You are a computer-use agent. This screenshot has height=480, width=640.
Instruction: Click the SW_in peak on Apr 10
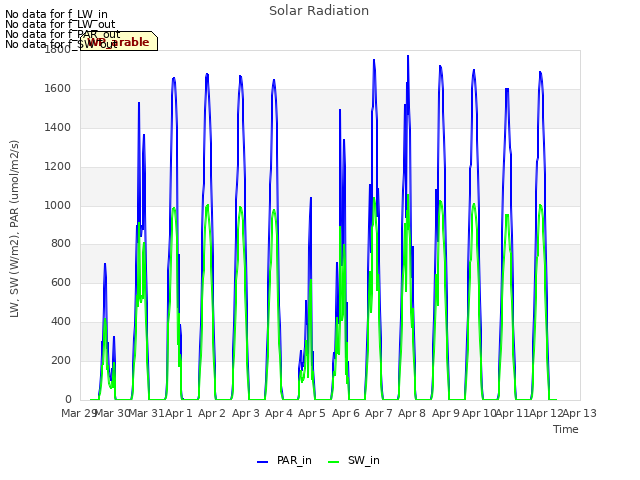[474, 204]
